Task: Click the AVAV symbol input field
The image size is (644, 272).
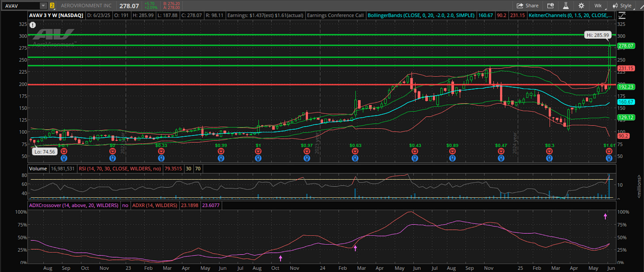Action: pos(20,6)
